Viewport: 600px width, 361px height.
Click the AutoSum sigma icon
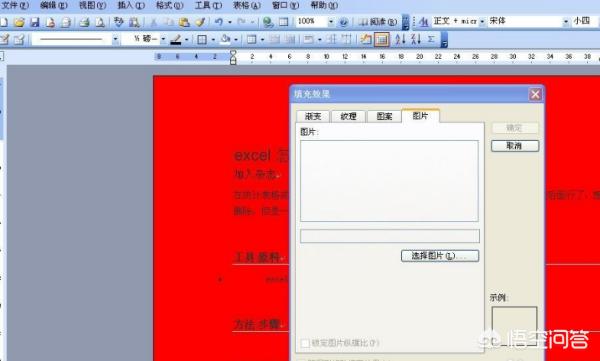click(x=431, y=39)
